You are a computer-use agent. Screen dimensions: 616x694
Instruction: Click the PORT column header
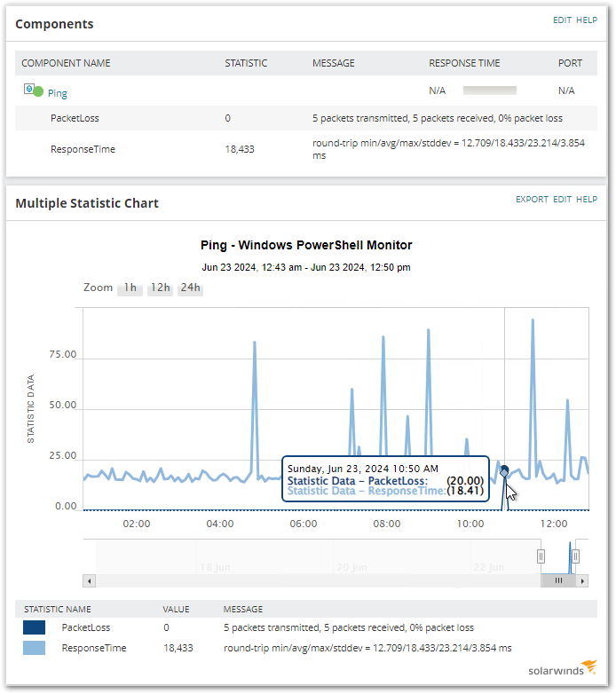(x=570, y=63)
